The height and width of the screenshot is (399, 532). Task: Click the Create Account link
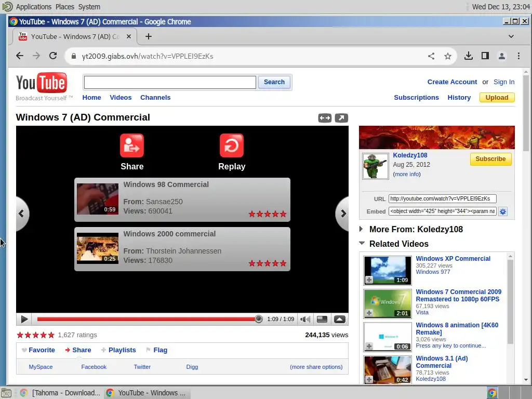point(452,82)
